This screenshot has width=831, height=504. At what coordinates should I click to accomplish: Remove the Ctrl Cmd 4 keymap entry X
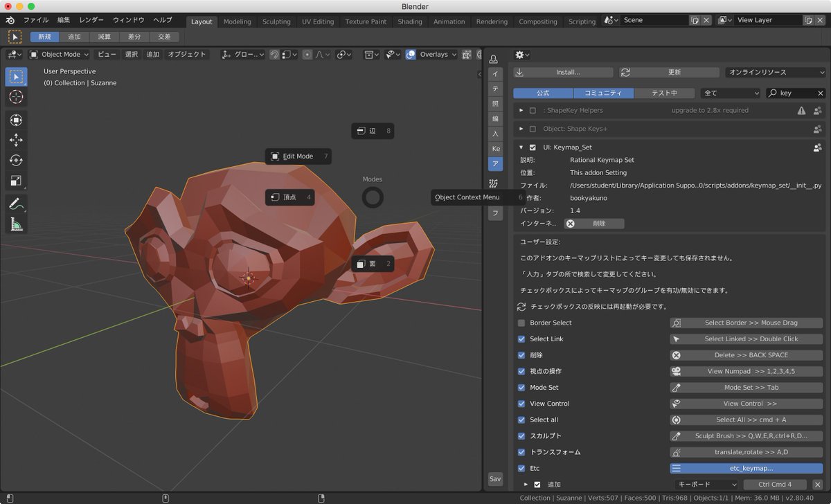click(817, 485)
